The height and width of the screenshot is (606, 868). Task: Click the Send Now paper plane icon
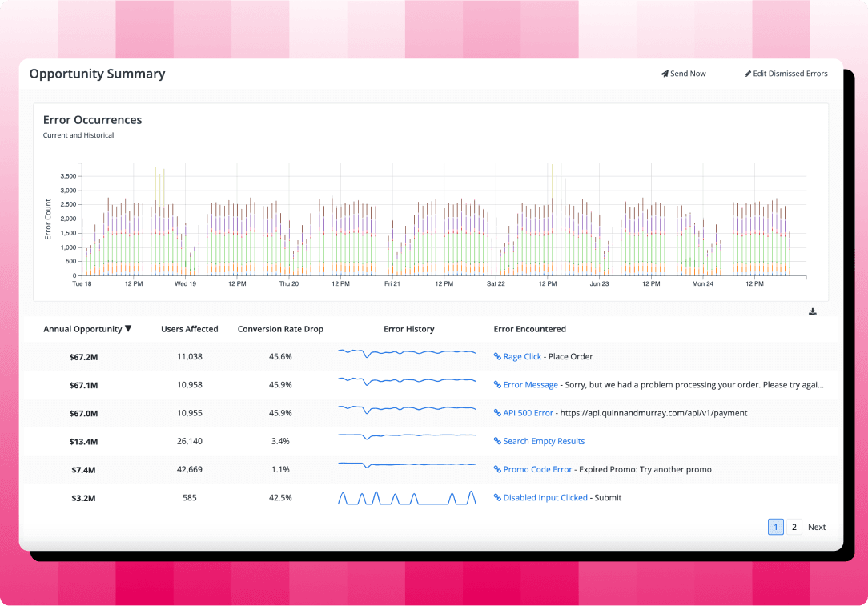point(665,74)
